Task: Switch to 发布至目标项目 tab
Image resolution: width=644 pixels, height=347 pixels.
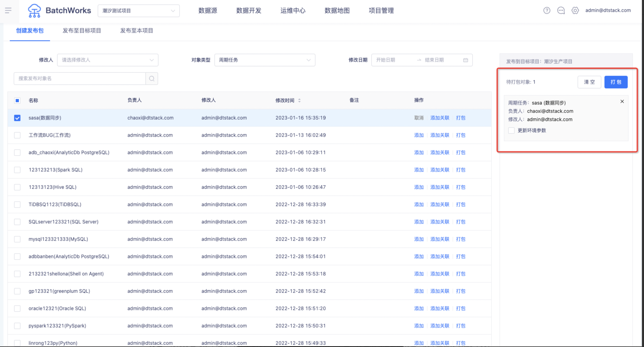Action: pyautogui.click(x=82, y=30)
